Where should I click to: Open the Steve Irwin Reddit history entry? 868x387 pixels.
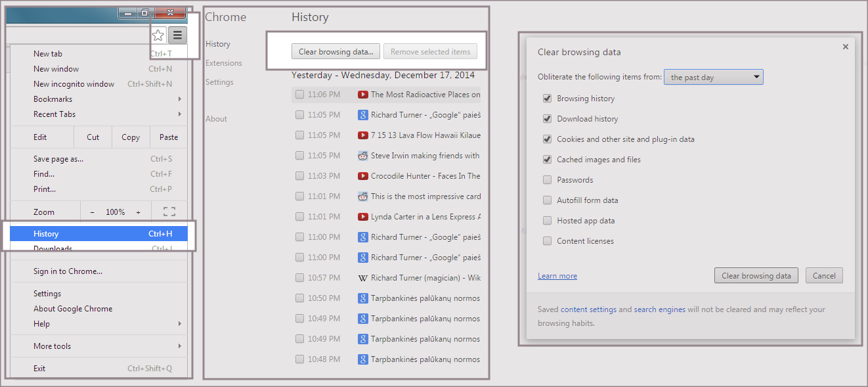(425, 156)
